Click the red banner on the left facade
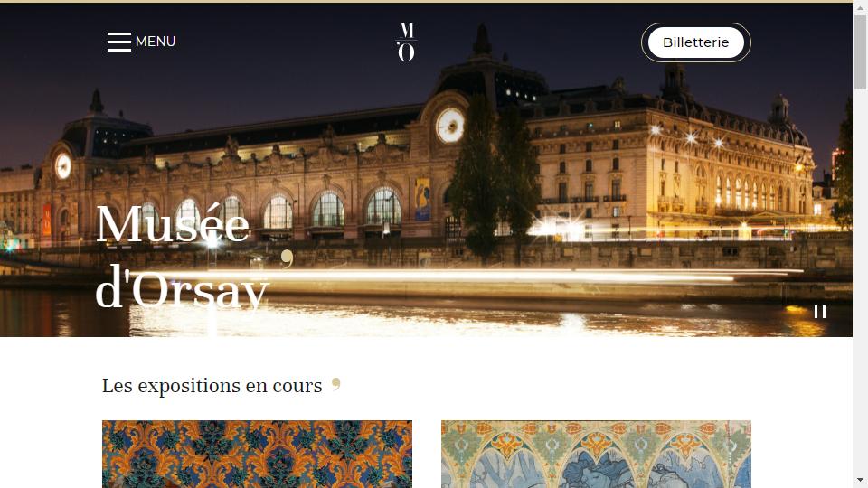The width and height of the screenshot is (868, 488). pyautogui.click(x=47, y=221)
